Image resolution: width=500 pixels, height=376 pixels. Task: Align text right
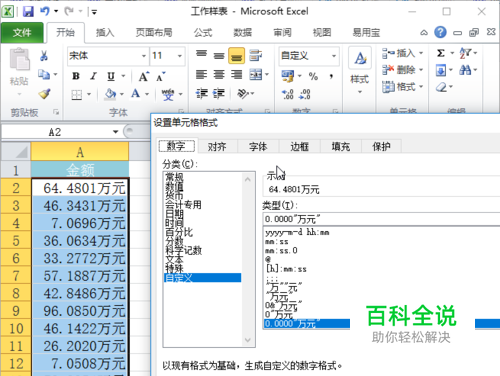click(x=236, y=75)
